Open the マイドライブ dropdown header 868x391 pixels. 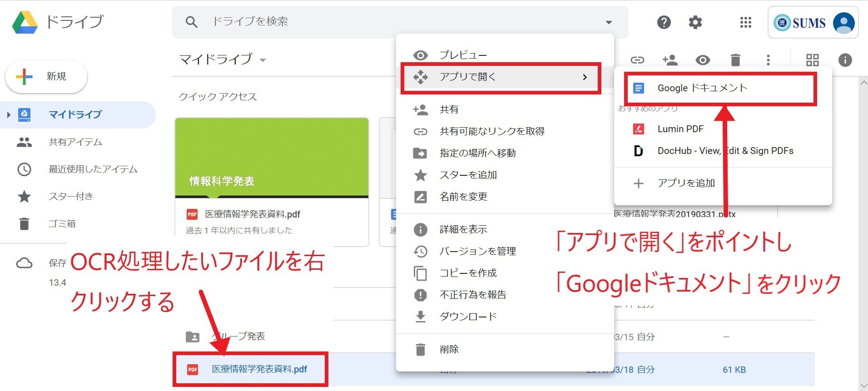tap(223, 59)
